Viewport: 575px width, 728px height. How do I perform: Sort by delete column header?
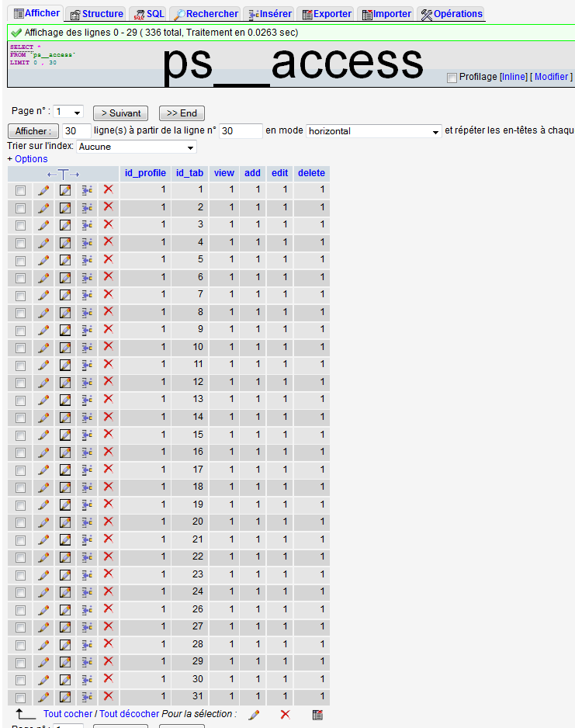311,173
